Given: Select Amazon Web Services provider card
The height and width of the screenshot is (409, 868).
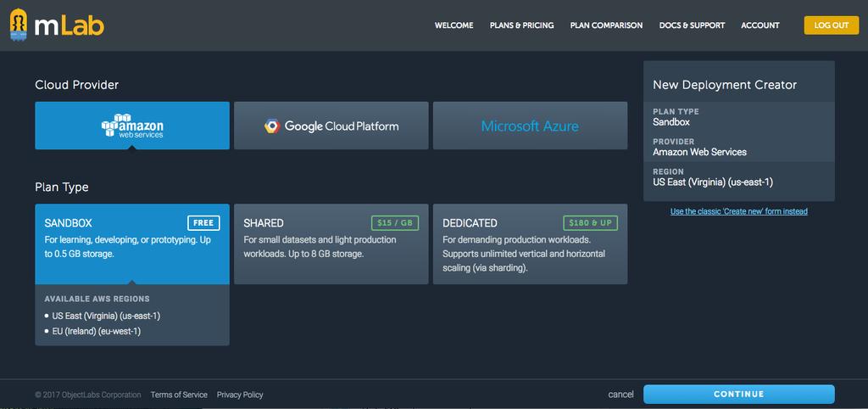Looking at the screenshot, I should pos(132,126).
